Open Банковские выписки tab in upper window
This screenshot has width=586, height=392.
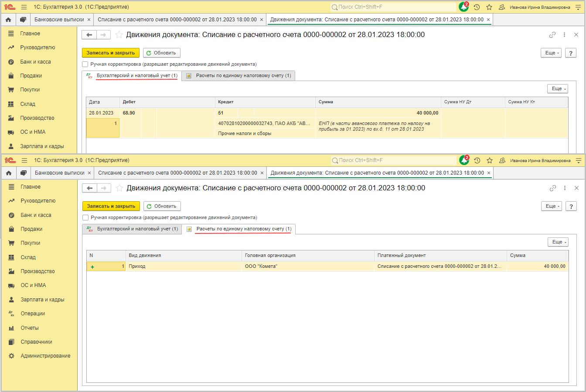pos(59,20)
